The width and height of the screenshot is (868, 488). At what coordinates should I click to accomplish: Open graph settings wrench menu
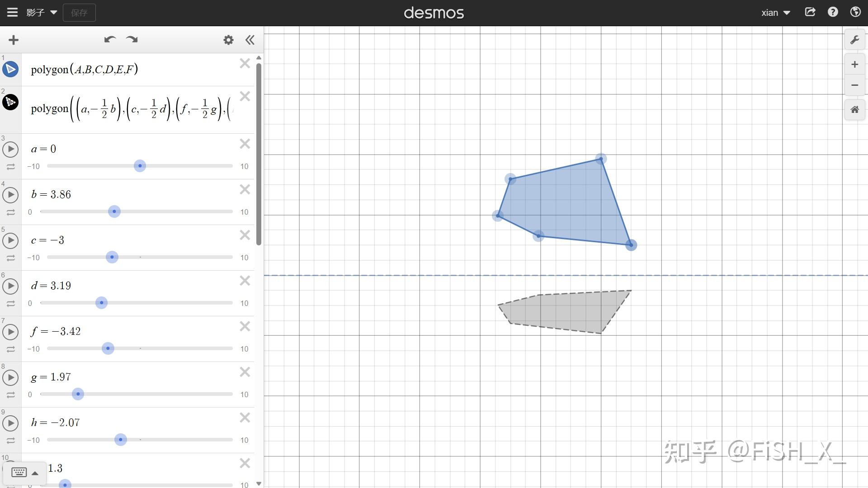coord(854,40)
